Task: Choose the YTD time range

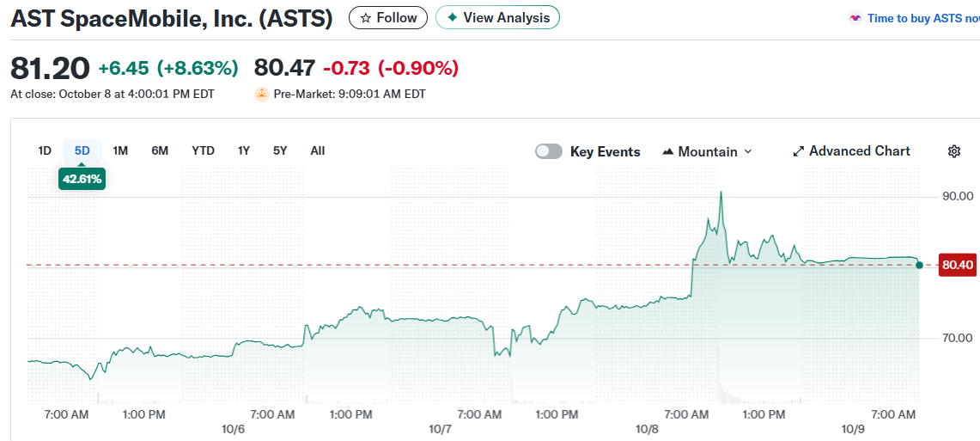Action: pos(203,150)
